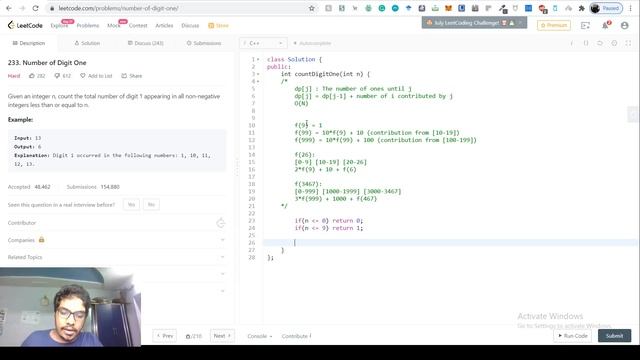Toggle editor fullscreen icon
This screenshot has width=640, height=360.
[629, 43]
